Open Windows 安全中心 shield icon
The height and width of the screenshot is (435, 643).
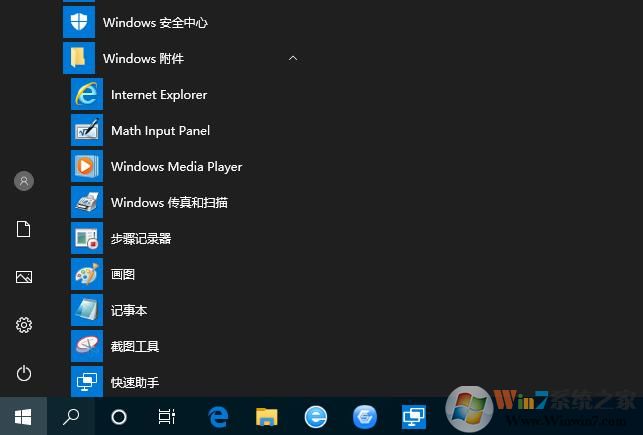click(x=79, y=22)
